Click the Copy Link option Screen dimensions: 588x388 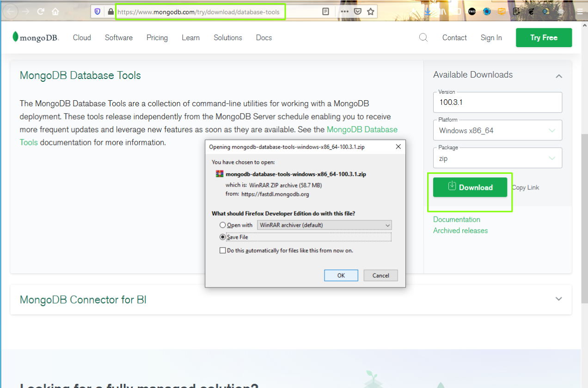tap(526, 188)
